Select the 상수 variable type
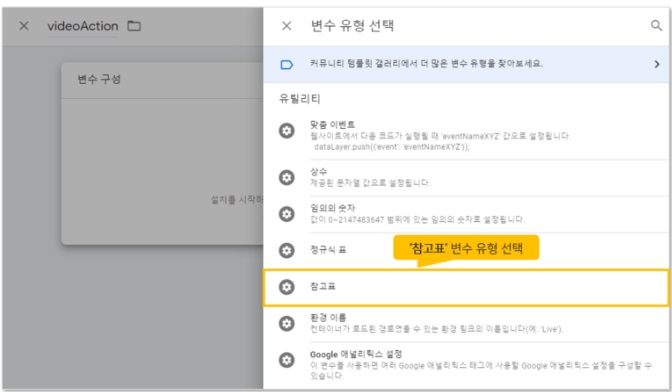Screen dimensions: 672x392 [x=466, y=177]
